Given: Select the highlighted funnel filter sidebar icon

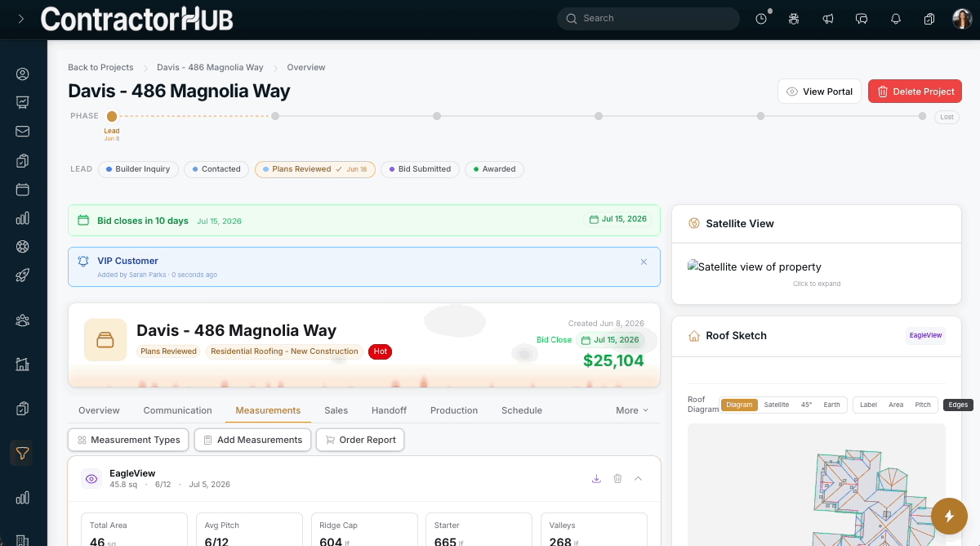Looking at the screenshot, I should 23,453.
